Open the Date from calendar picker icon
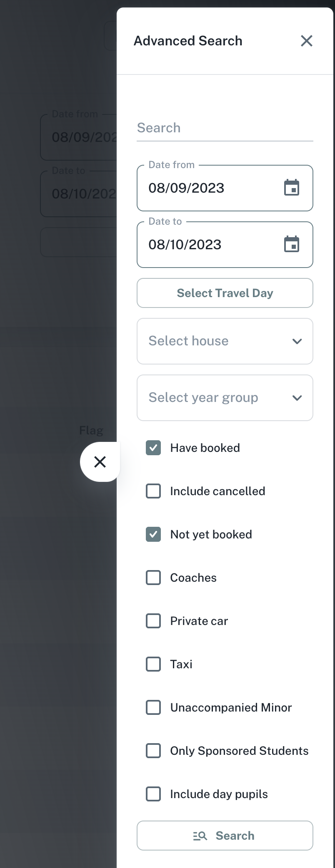Screen dimensions: 335x868 [292, 188]
